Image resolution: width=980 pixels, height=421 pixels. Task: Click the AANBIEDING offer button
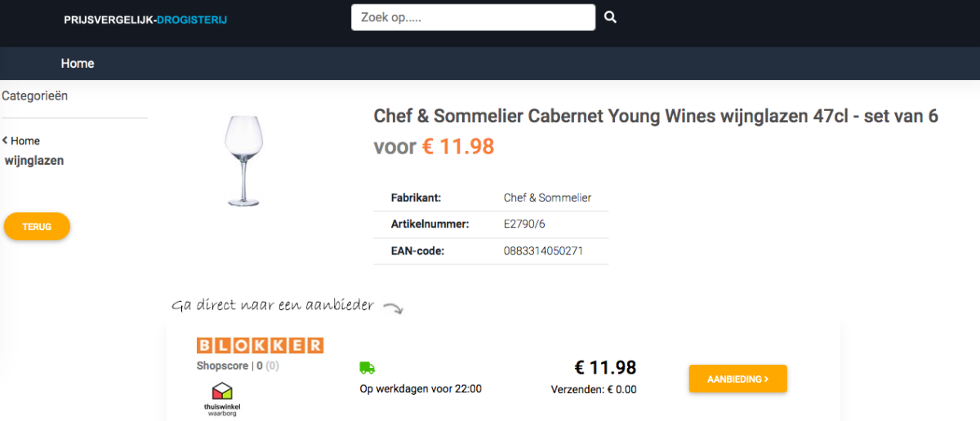point(737,379)
